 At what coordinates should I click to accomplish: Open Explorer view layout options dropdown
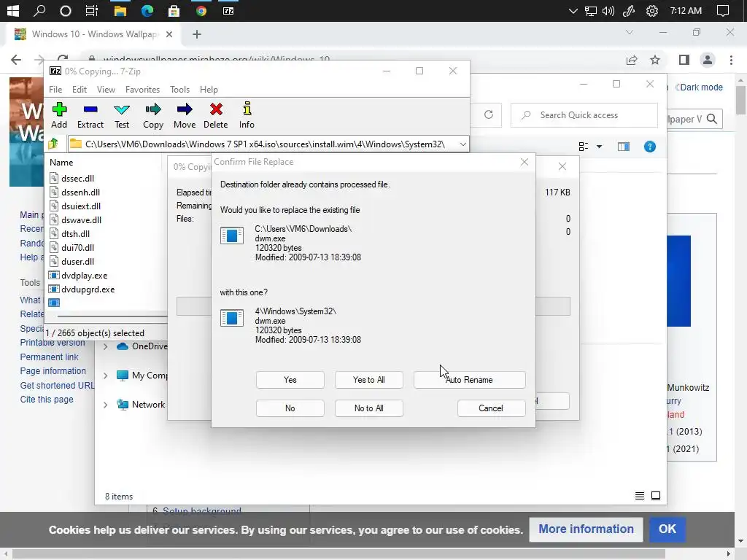tap(600, 147)
